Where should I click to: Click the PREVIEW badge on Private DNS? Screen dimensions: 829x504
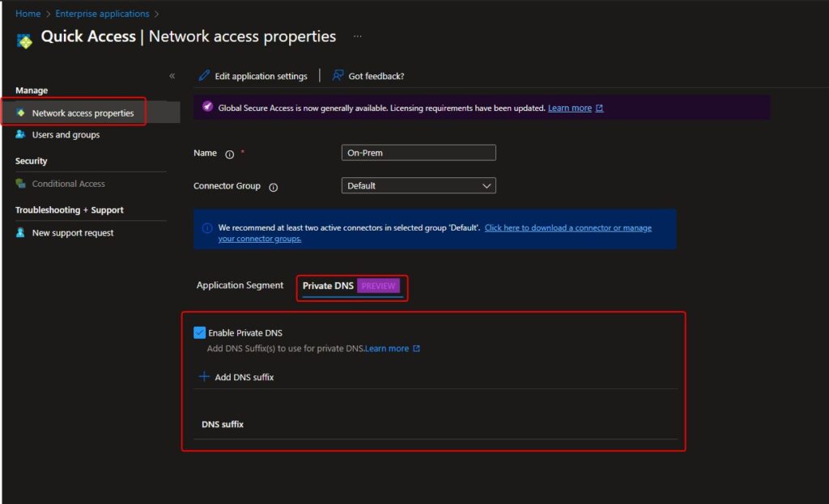click(x=379, y=286)
